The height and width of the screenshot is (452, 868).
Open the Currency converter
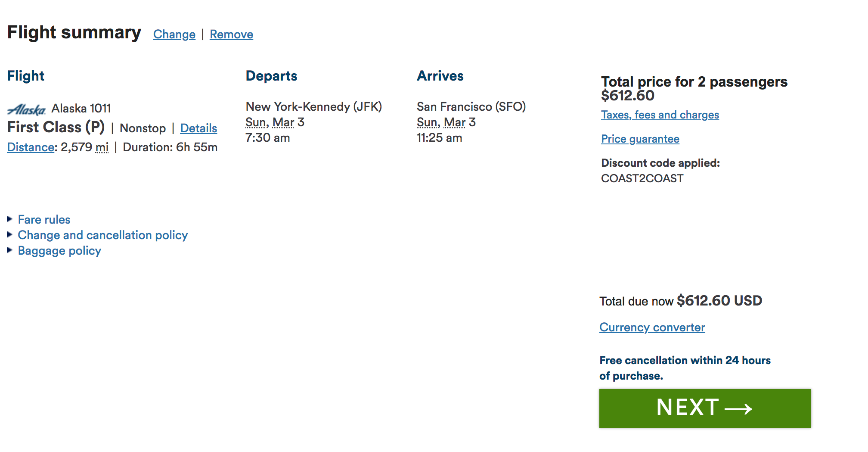(652, 327)
